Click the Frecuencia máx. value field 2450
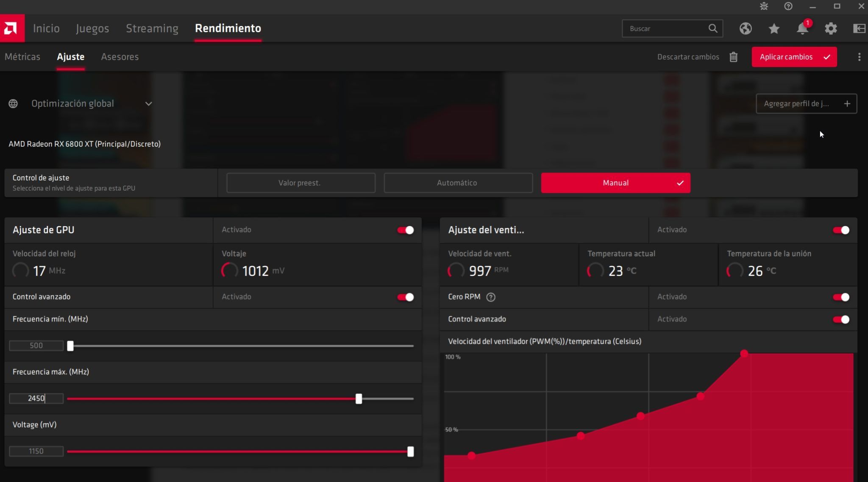Image resolution: width=868 pixels, height=482 pixels. point(36,398)
